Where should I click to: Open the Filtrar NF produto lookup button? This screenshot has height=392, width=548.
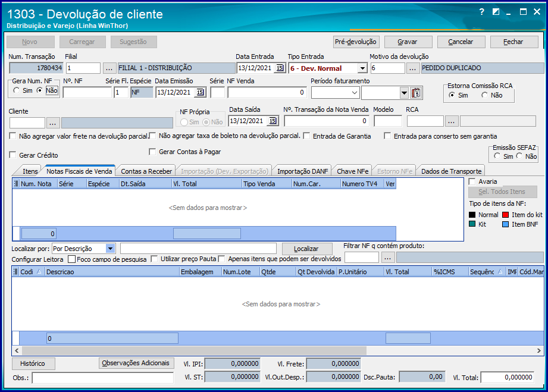[387, 258]
